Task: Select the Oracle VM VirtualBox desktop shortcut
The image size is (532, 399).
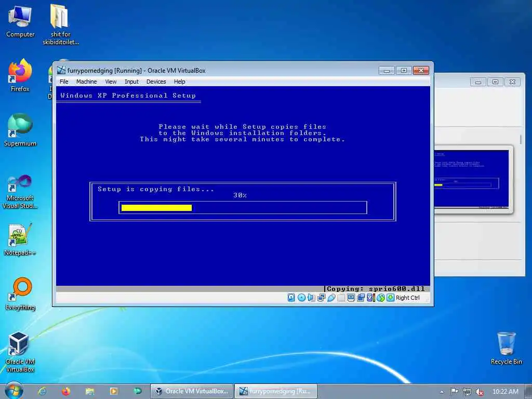Action: pos(20,352)
